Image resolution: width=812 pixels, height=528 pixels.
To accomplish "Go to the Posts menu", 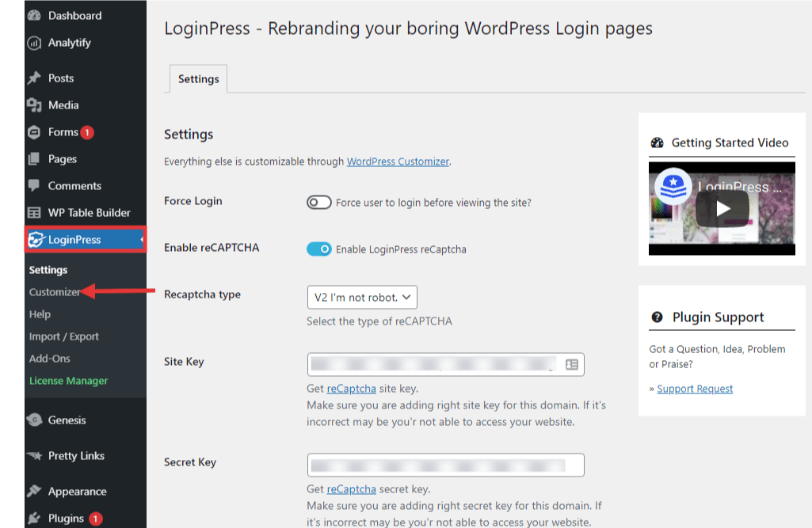I will 60,78.
